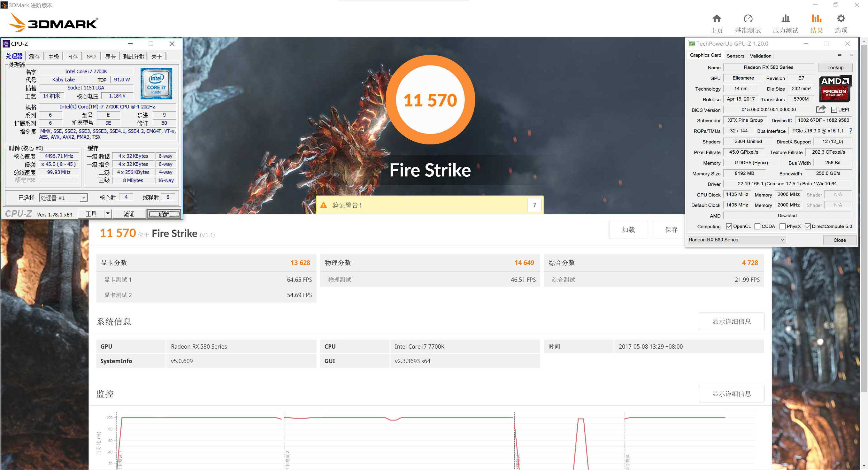The image size is (868, 470).
Task: Toggle the OpenCL checkbox
Action: point(729,227)
